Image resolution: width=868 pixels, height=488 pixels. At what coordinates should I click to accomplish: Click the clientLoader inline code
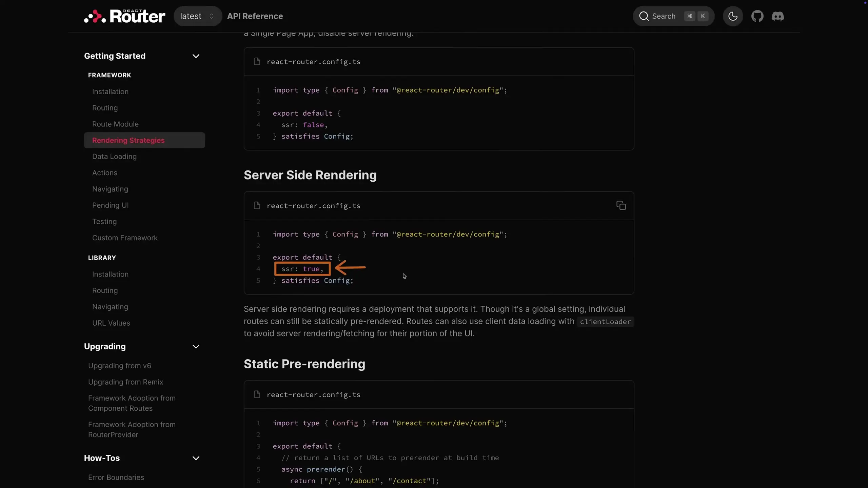click(605, 322)
